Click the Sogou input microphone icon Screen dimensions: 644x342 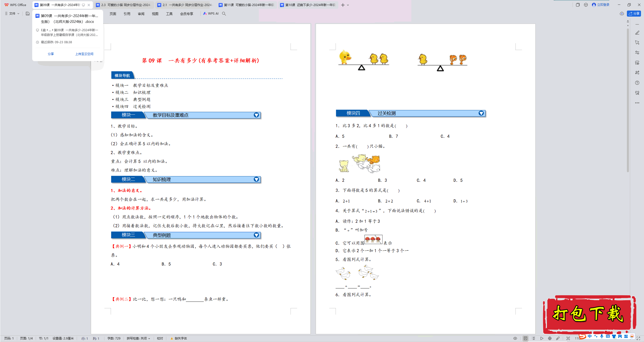pos(601,336)
